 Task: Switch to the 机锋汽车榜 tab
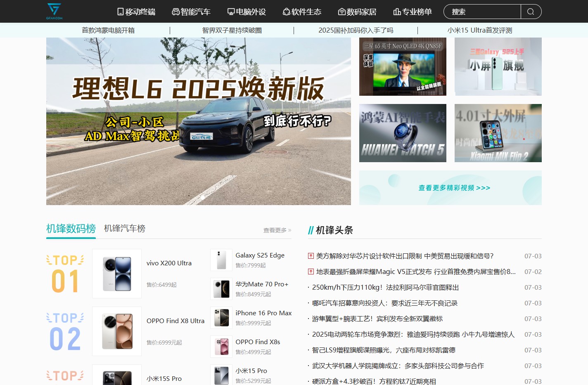(125, 228)
